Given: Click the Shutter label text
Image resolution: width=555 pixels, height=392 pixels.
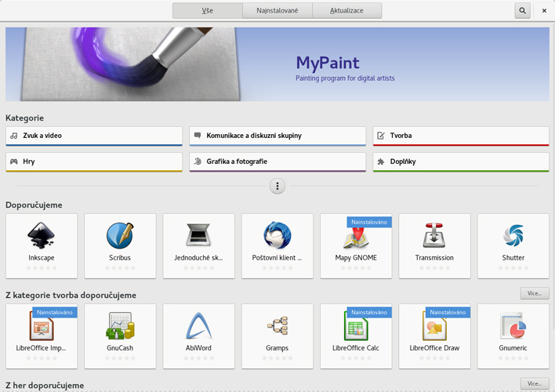Looking at the screenshot, I should (x=513, y=258).
